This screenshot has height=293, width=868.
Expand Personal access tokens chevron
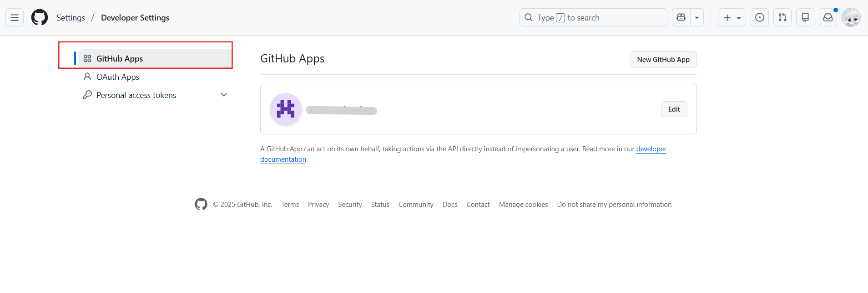click(224, 95)
